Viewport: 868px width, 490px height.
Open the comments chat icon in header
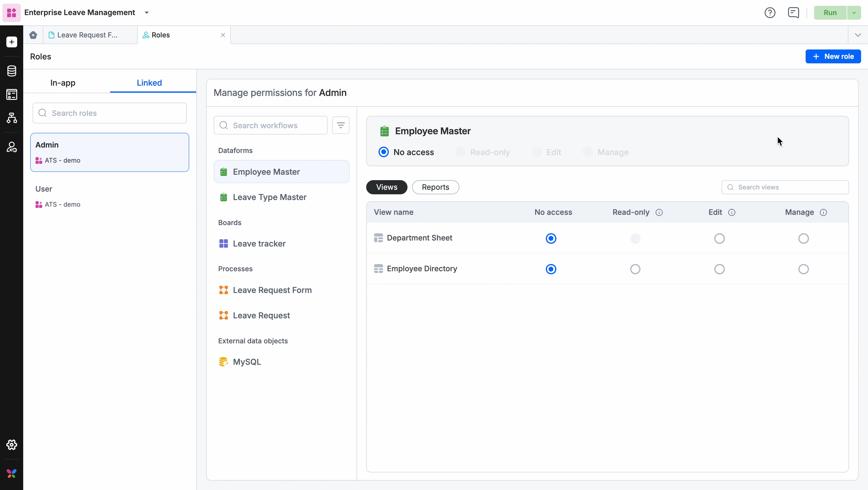(793, 13)
